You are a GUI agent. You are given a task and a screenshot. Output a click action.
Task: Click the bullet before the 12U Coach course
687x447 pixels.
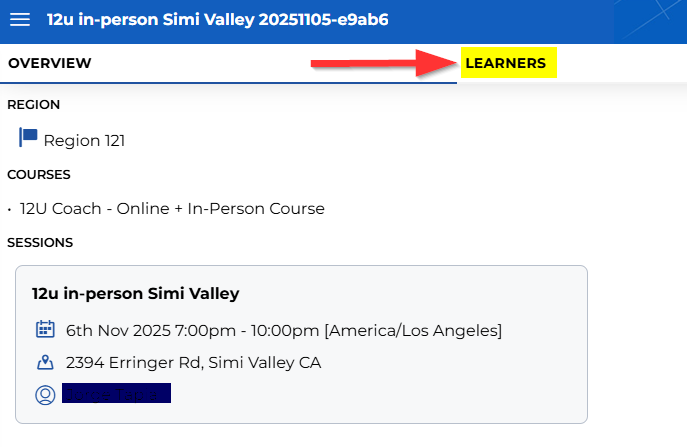(x=9, y=210)
